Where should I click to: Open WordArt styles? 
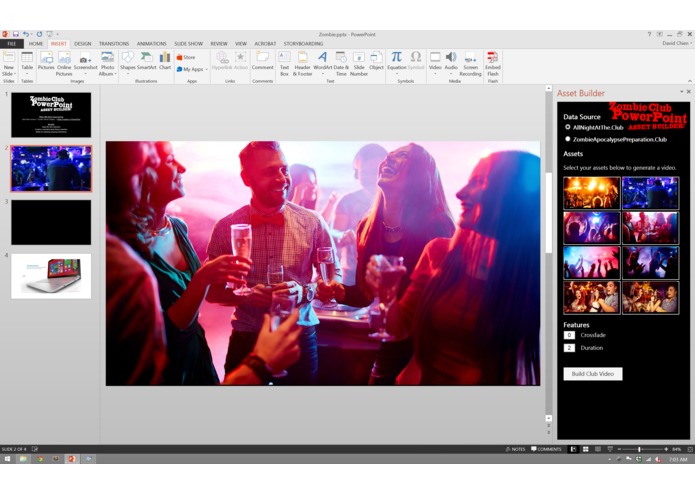point(322,61)
